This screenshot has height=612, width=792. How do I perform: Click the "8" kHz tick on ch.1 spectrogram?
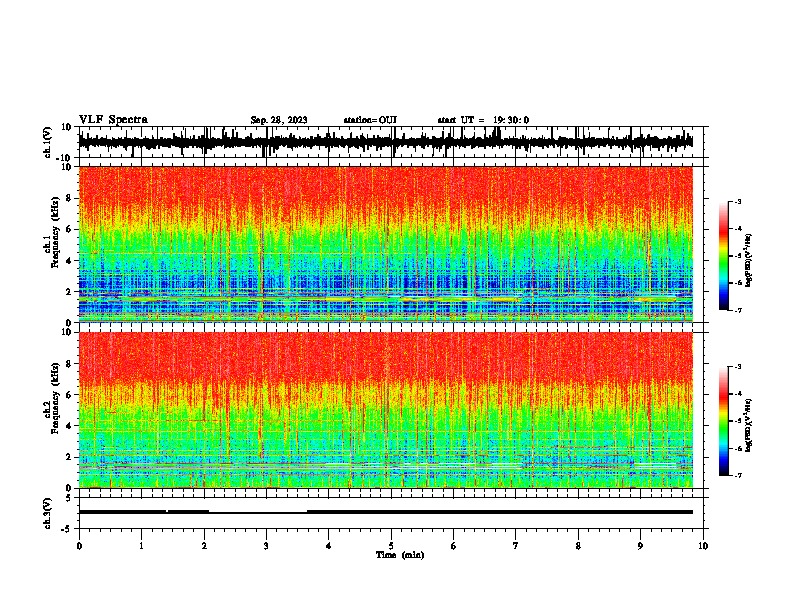pyautogui.click(x=69, y=198)
